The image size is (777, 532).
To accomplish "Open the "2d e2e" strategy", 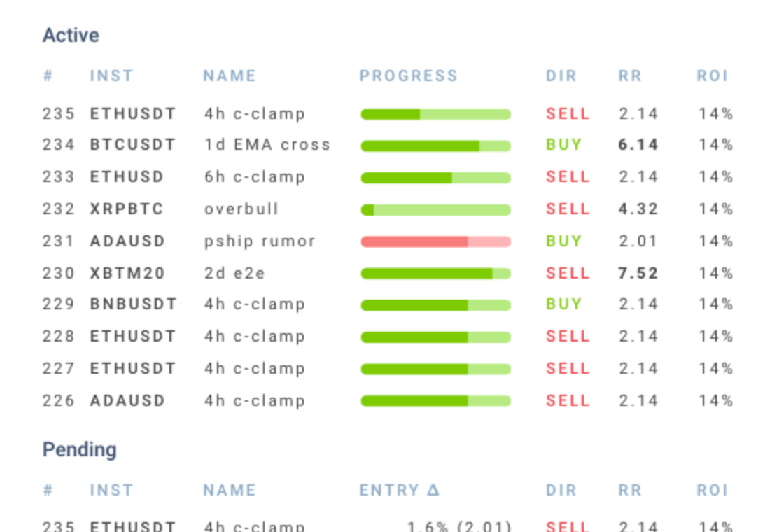I will click(234, 273).
